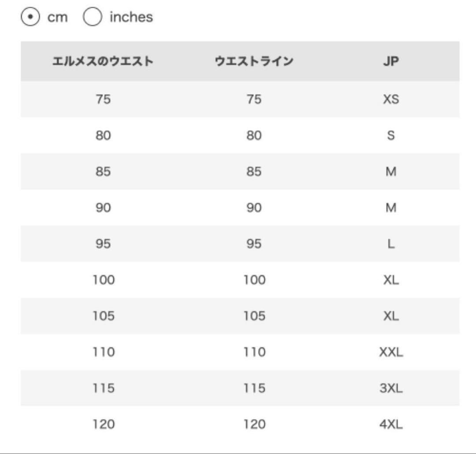Click 95 in the エルメスのウエスト column
The image size is (476, 454).
pos(103,244)
